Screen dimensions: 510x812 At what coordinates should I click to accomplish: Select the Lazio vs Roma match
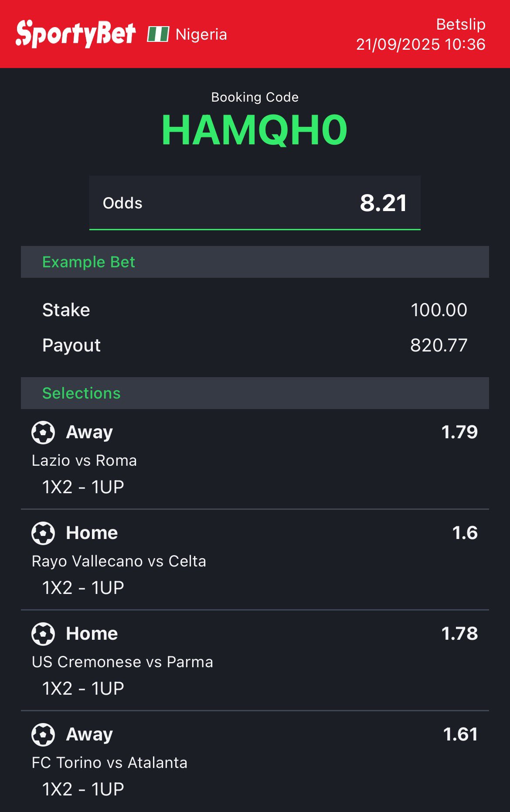[84, 461]
